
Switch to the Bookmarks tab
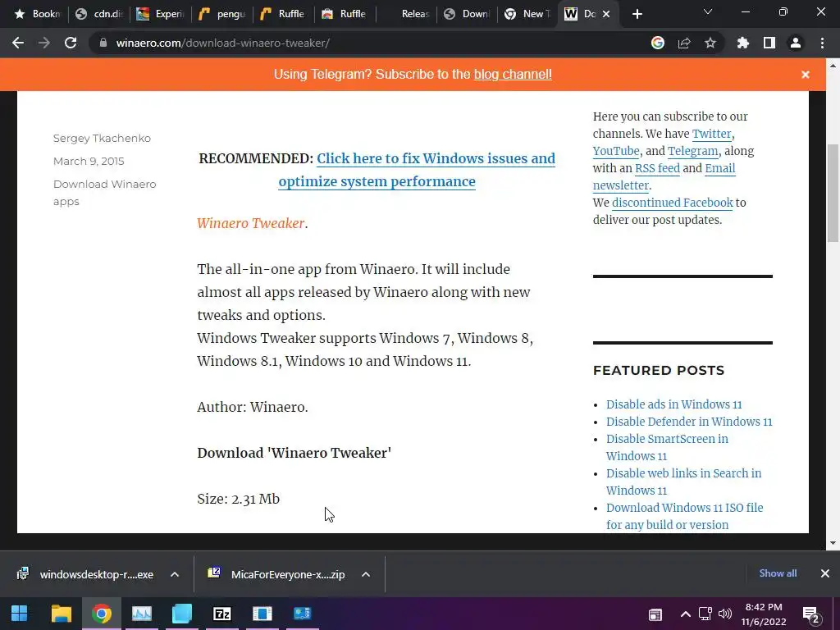click(36, 14)
